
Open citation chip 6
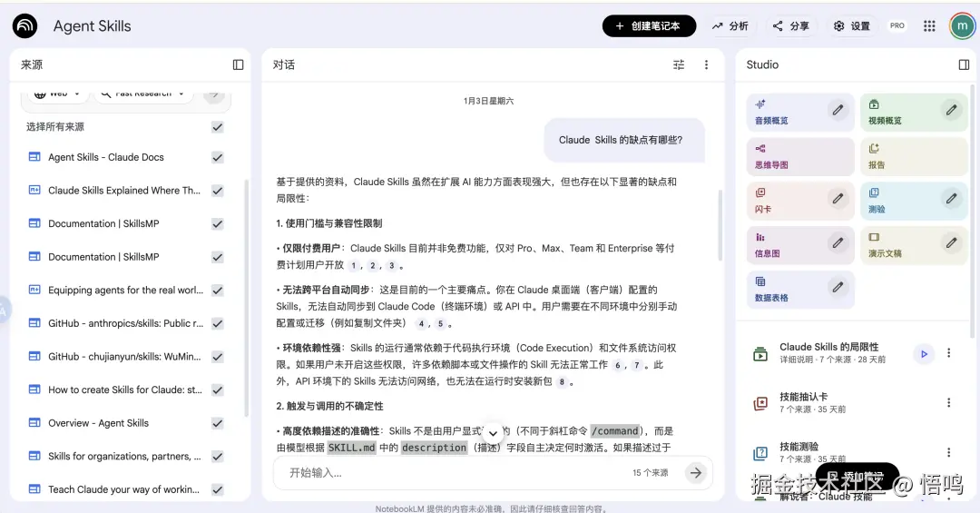point(618,365)
